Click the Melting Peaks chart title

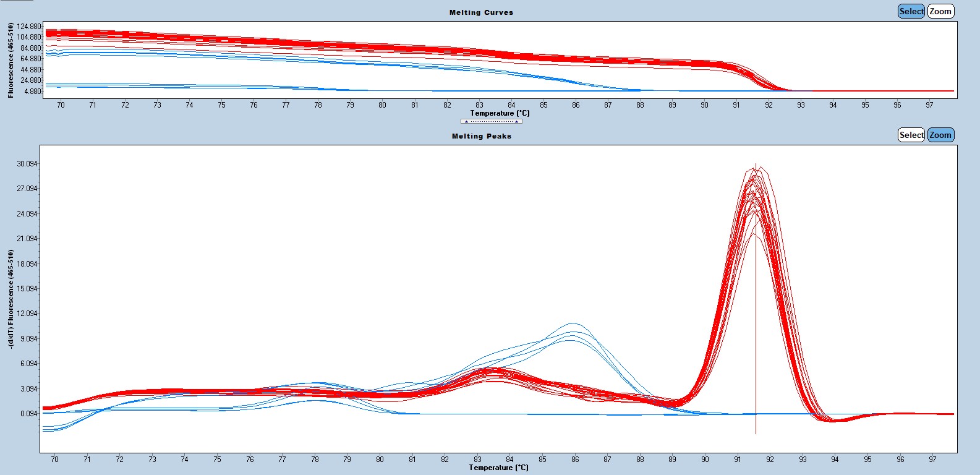click(481, 136)
